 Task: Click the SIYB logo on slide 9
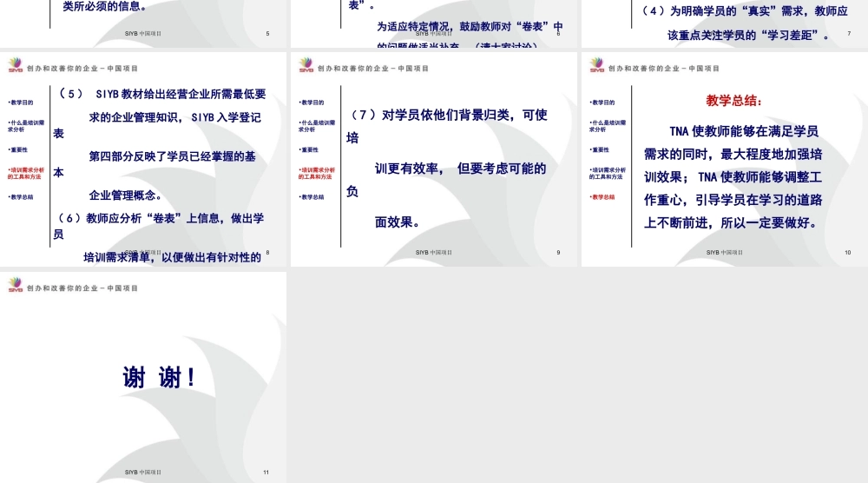pyautogui.click(x=306, y=65)
